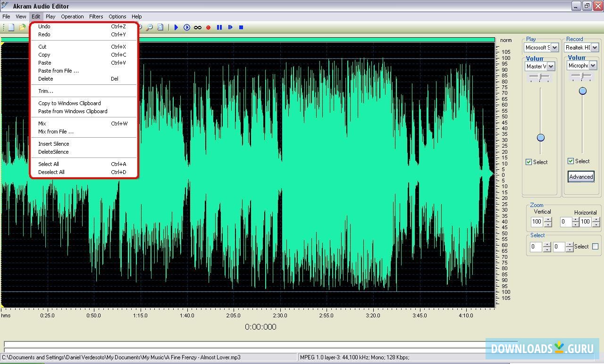Start recording with the red record icon
The image size is (604, 364).
point(208,27)
